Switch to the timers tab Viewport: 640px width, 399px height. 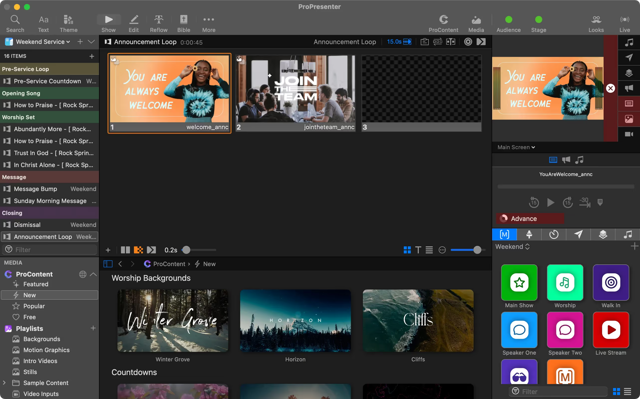553,235
